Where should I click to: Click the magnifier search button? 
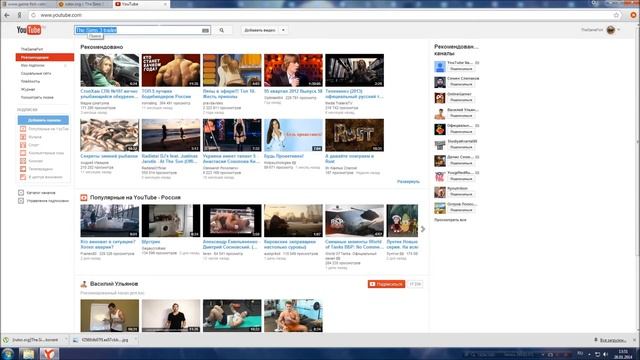222,30
